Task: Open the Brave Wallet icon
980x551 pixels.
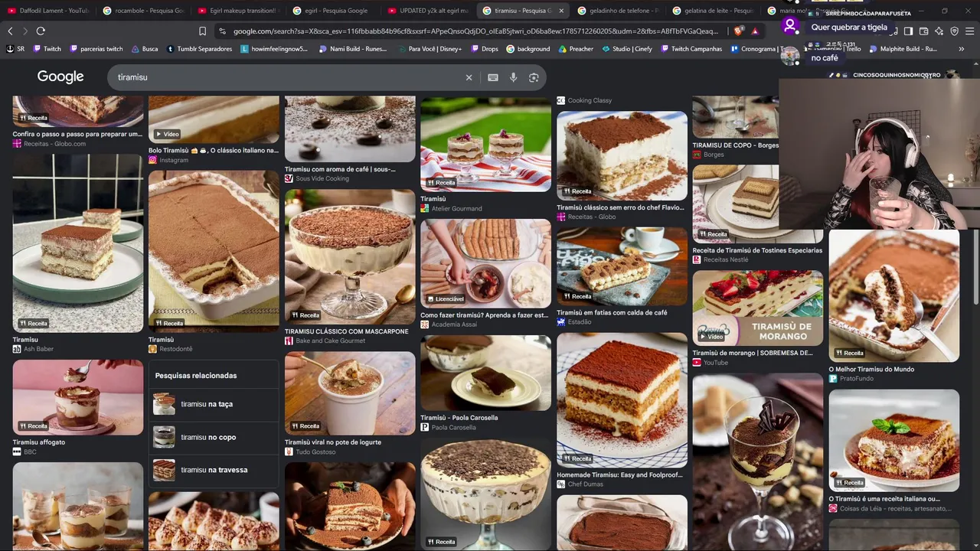Action: (923, 31)
